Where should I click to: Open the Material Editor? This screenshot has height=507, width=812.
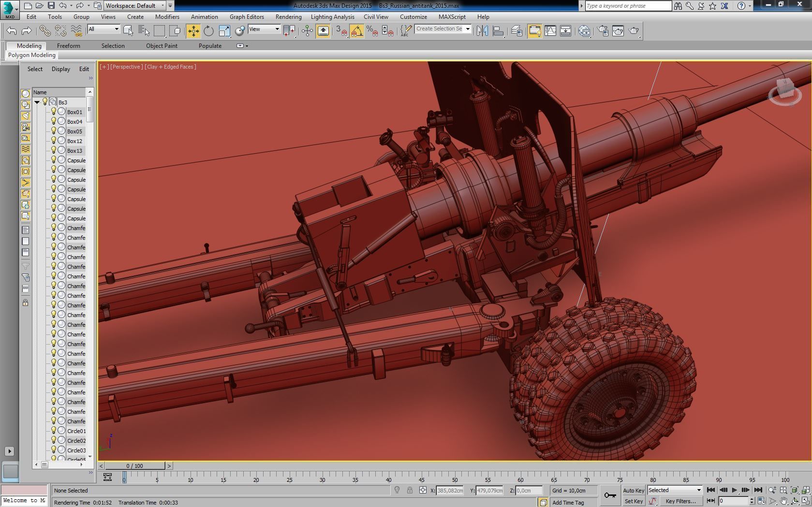tap(584, 31)
